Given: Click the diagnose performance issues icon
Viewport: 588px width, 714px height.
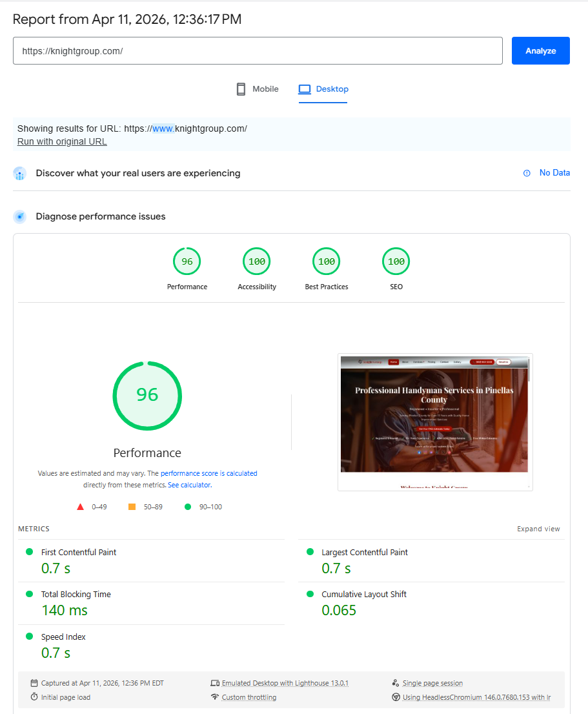Looking at the screenshot, I should coord(19,216).
